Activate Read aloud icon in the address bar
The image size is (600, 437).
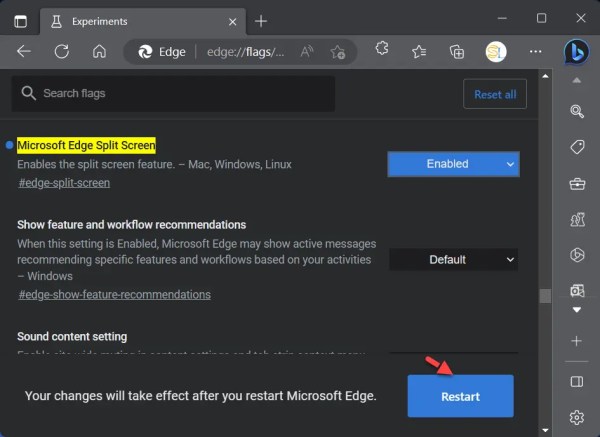307,51
